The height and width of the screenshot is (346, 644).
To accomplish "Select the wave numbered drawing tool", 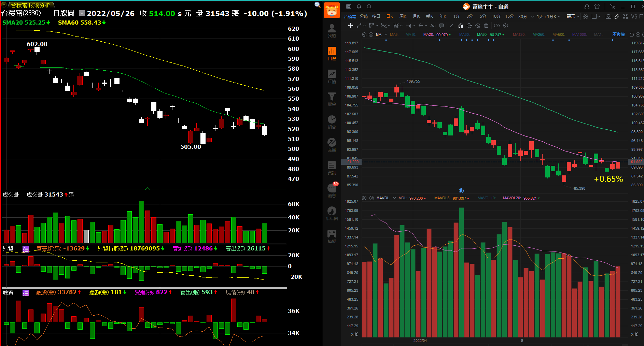I will (x=383, y=26).
